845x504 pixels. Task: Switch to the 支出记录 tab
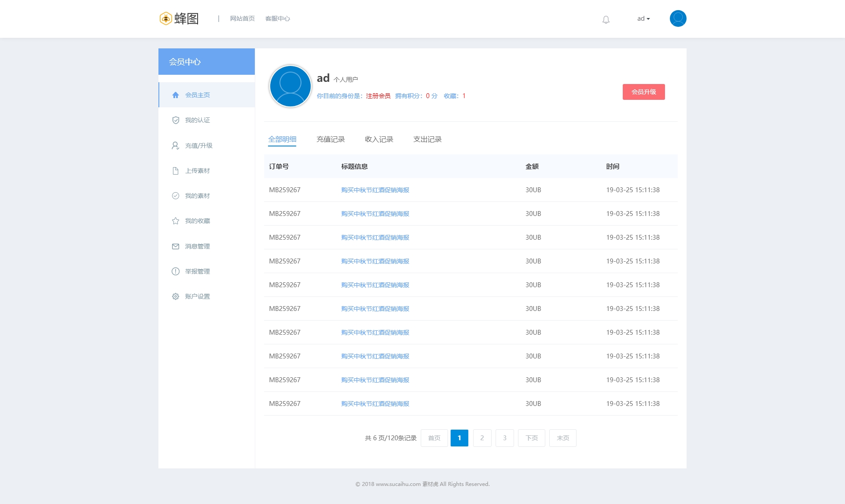tap(427, 139)
